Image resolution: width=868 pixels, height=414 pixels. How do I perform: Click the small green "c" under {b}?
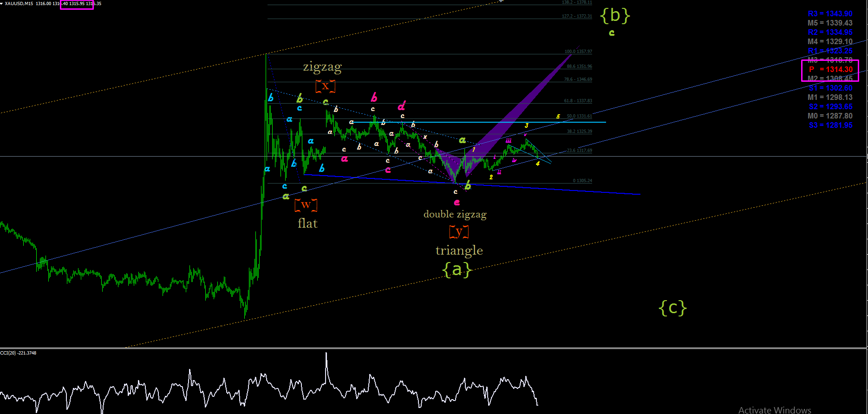pos(612,33)
